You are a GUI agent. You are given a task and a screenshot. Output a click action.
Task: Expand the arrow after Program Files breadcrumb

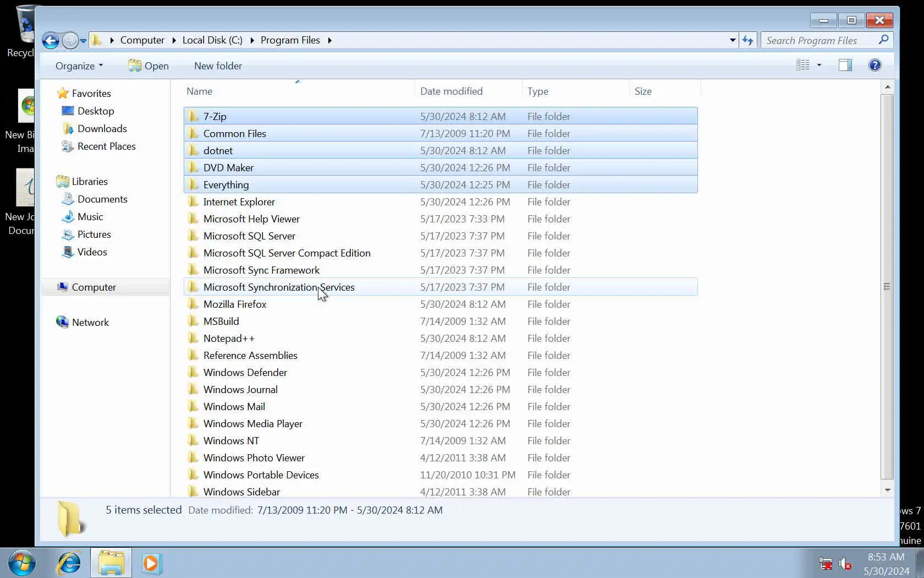coord(329,40)
